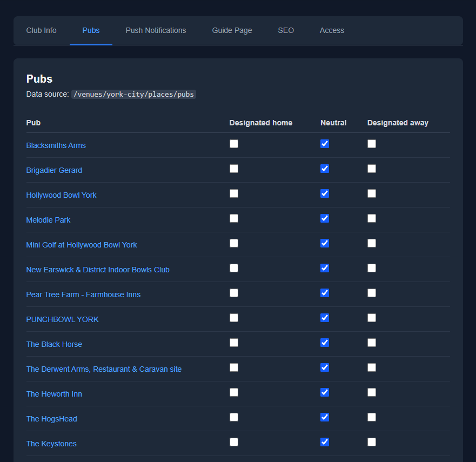Tick Designated away for Melodie Park
Image resolution: width=476 pixels, height=462 pixels.
pyautogui.click(x=372, y=218)
